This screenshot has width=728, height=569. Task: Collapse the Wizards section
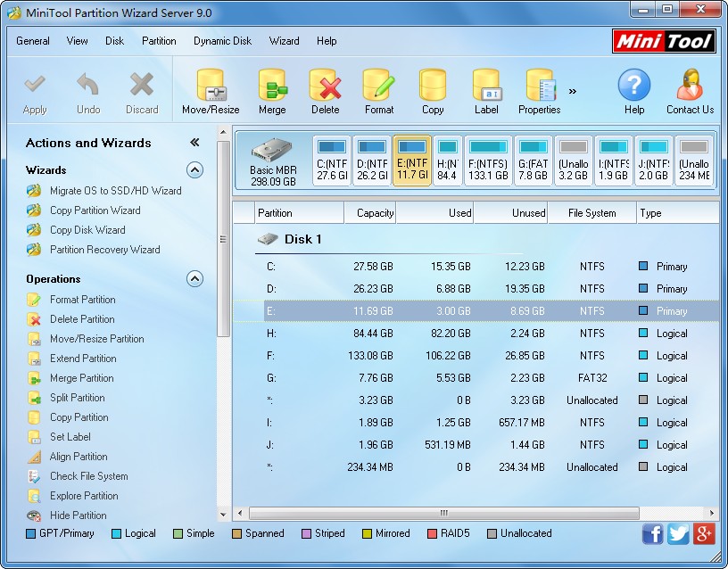(195, 170)
